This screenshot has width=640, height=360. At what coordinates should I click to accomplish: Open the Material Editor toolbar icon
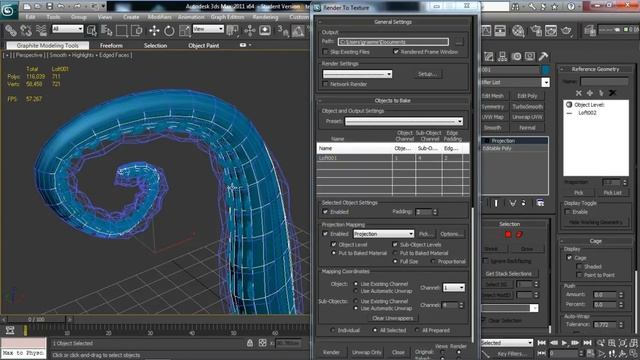click(x=518, y=31)
